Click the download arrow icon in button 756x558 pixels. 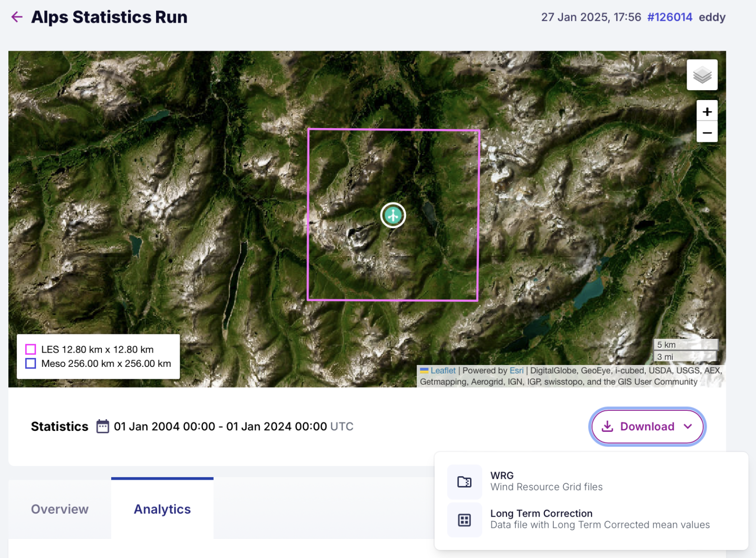pos(607,427)
